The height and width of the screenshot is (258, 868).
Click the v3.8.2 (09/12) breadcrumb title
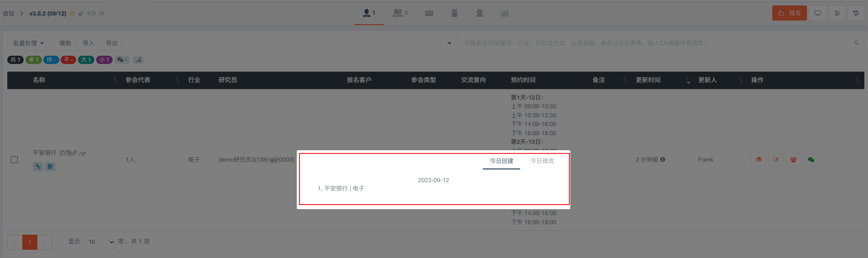click(x=48, y=14)
